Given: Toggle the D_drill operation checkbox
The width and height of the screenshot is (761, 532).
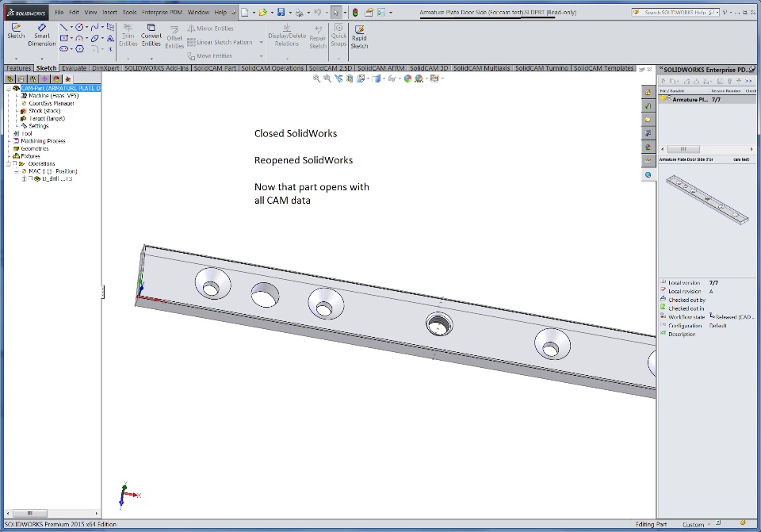Looking at the screenshot, I should (x=31, y=178).
